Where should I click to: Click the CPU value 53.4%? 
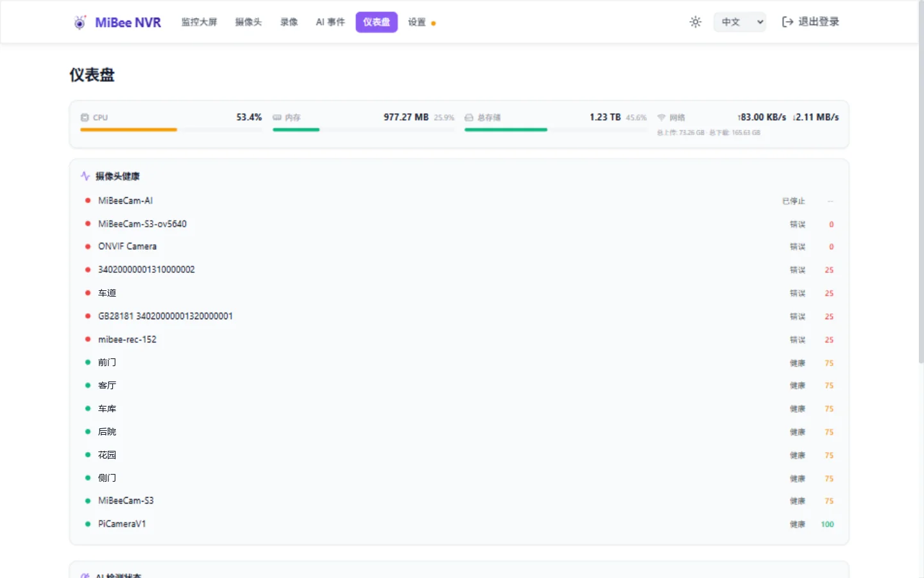point(249,118)
